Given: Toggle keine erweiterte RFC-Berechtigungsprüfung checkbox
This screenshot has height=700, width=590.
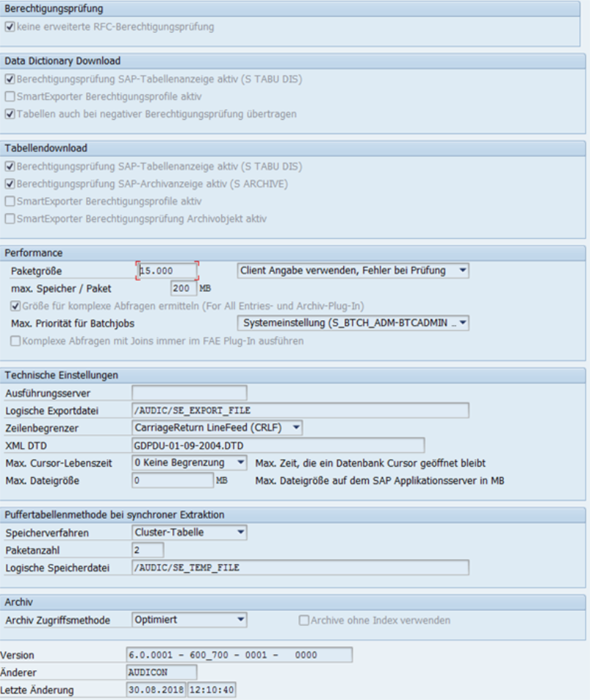Looking at the screenshot, I should click(9, 27).
